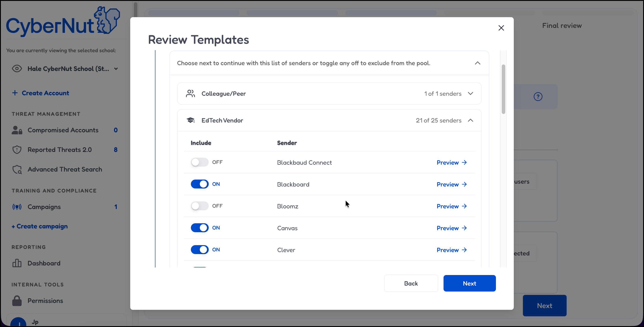Click the eye icon beside Hale CyberNut School
The image size is (644, 327).
click(x=17, y=69)
